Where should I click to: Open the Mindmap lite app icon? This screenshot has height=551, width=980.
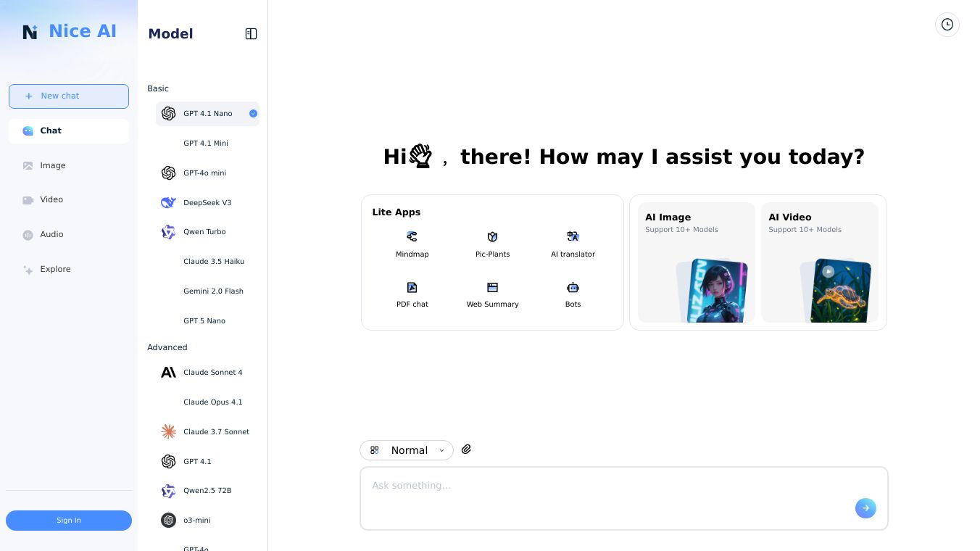tap(412, 236)
